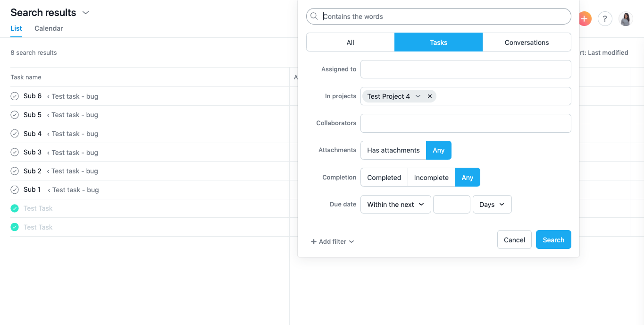Filter by Incomplete tasks
The image size is (644, 325).
(431, 178)
